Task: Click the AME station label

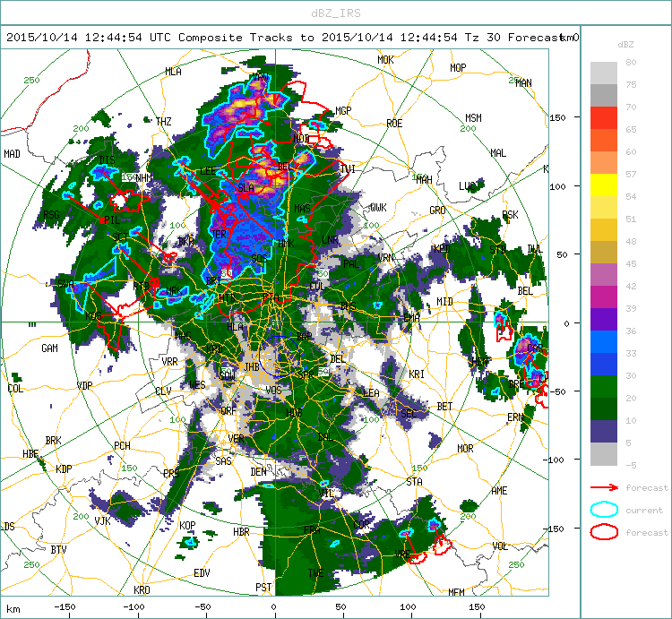Action: pyautogui.click(x=499, y=491)
